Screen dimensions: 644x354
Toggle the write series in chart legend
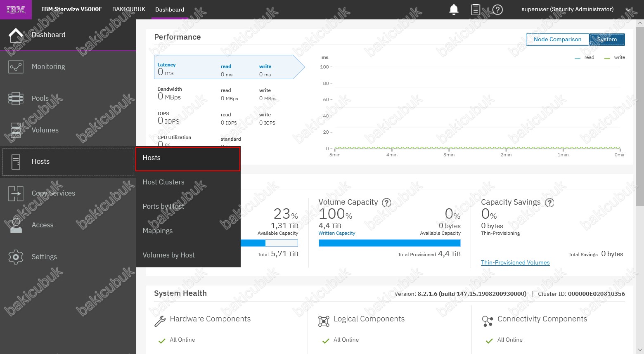tap(615, 58)
